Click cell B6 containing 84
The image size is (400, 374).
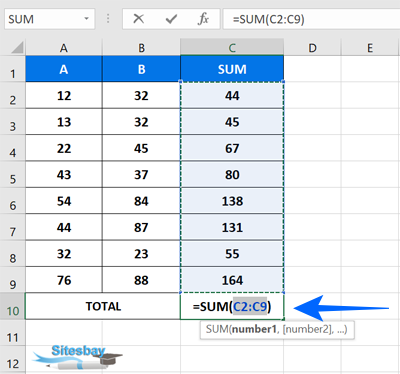click(141, 201)
